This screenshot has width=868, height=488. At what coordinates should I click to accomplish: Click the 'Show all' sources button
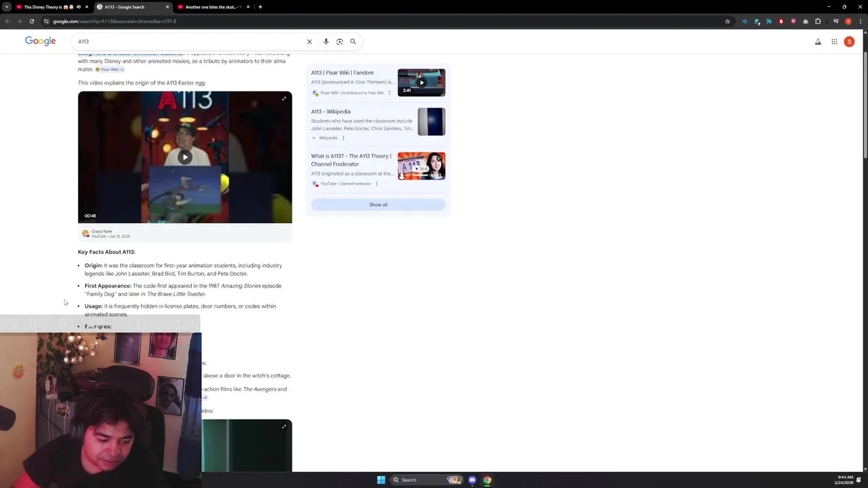[378, 205]
